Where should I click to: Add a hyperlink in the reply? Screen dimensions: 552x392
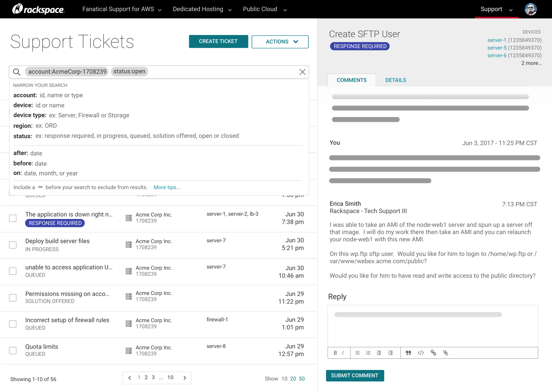pyautogui.click(x=433, y=353)
